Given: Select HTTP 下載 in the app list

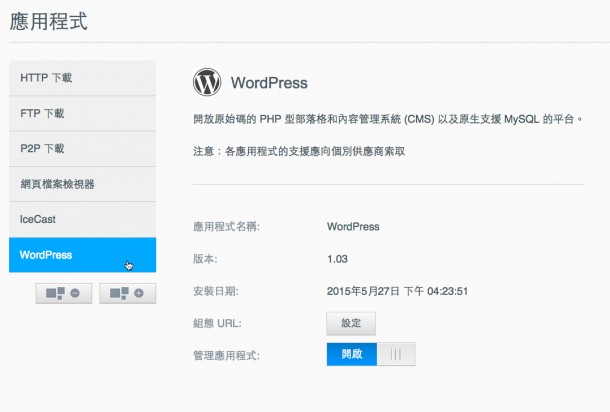Looking at the screenshot, I should point(82,78).
